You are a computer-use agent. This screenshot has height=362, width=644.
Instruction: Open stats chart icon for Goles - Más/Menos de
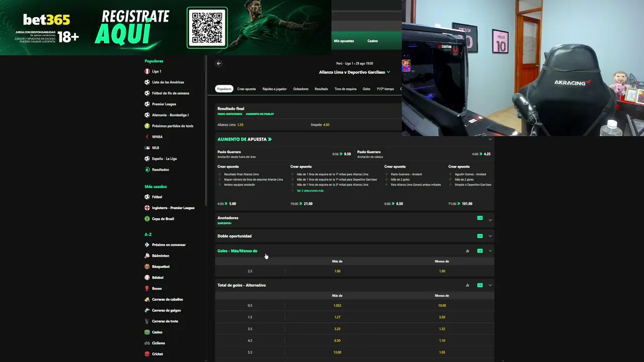[467, 251]
